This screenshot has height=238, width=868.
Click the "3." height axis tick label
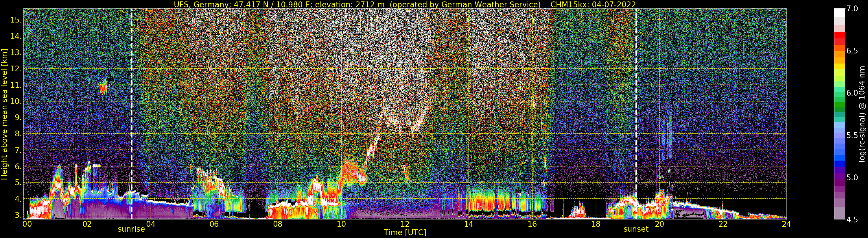[18, 215]
